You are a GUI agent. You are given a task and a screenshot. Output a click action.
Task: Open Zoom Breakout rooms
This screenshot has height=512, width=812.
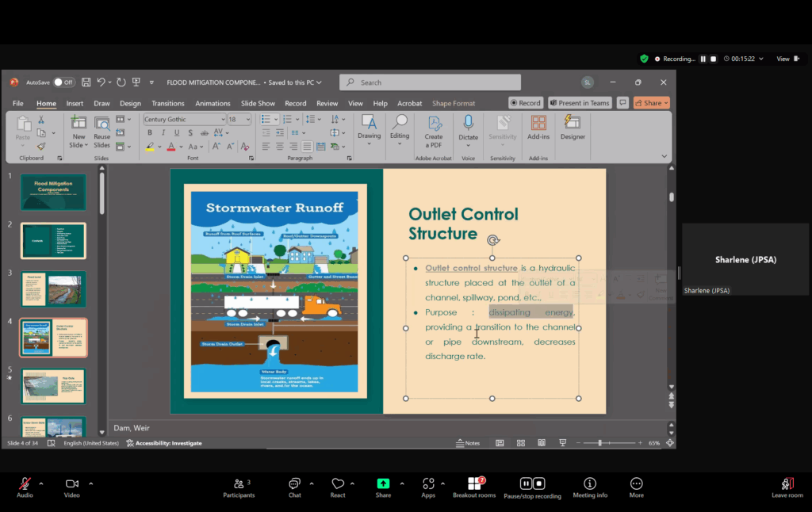(474, 485)
